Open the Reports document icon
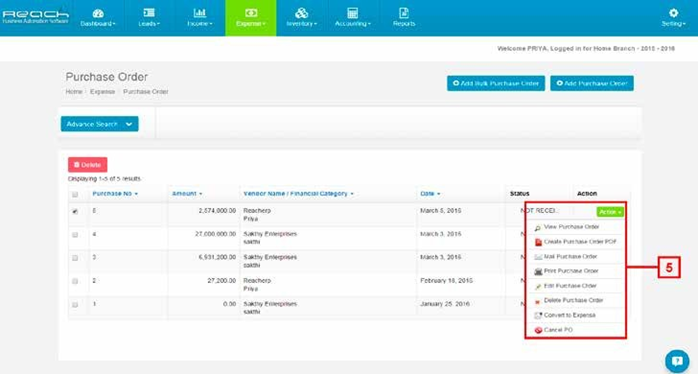 pos(404,13)
